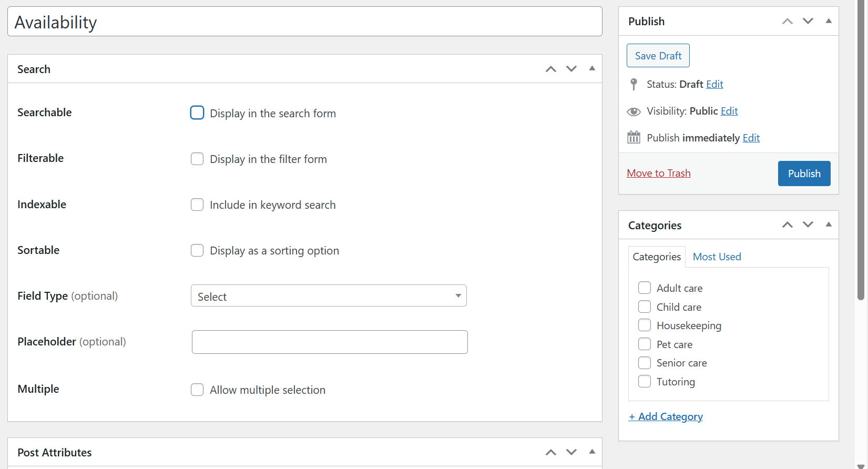This screenshot has height=469, width=868.
Task: Move the Post Attributes panel down
Action: click(x=571, y=452)
